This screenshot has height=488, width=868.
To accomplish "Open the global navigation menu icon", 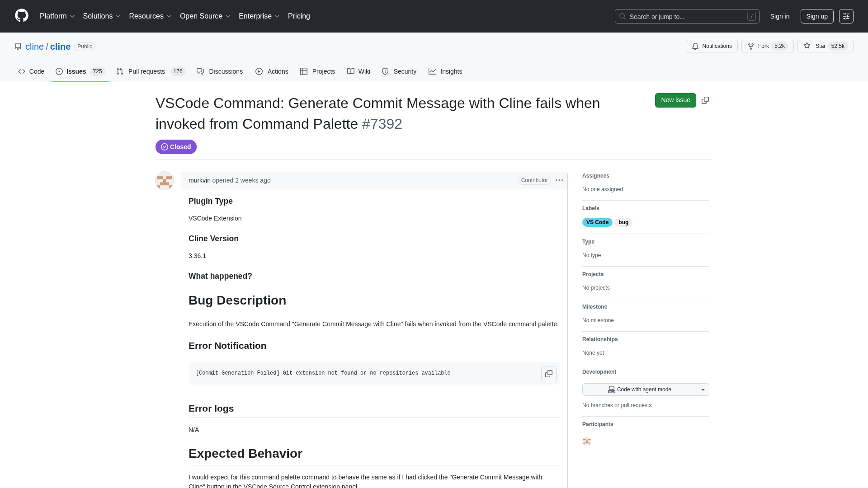I will (x=846, y=16).
